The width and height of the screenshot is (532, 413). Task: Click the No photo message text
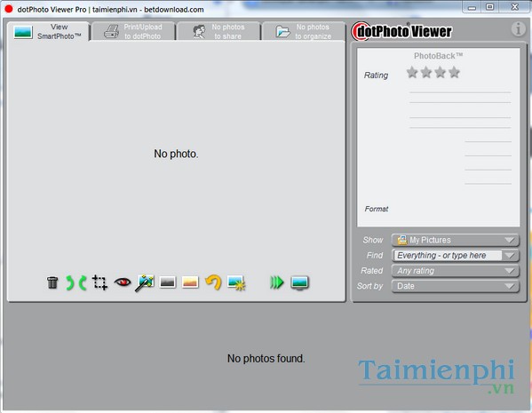[x=176, y=154]
